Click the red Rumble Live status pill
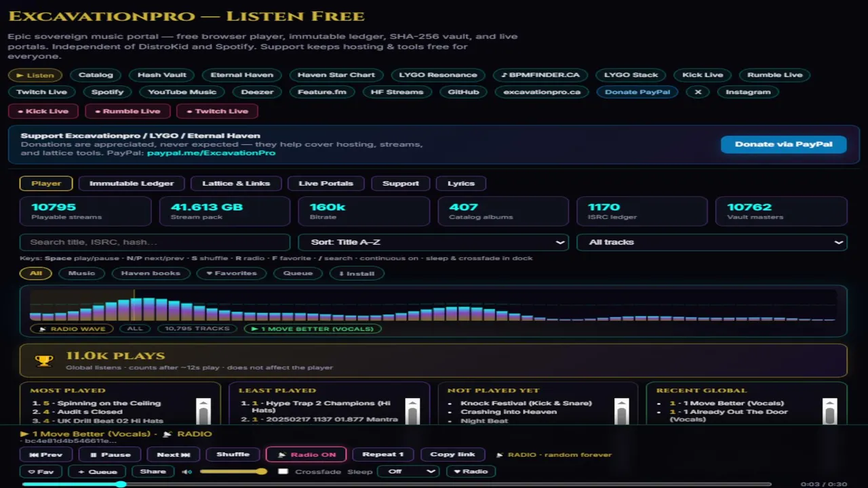The image size is (868, 488). (127, 111)
